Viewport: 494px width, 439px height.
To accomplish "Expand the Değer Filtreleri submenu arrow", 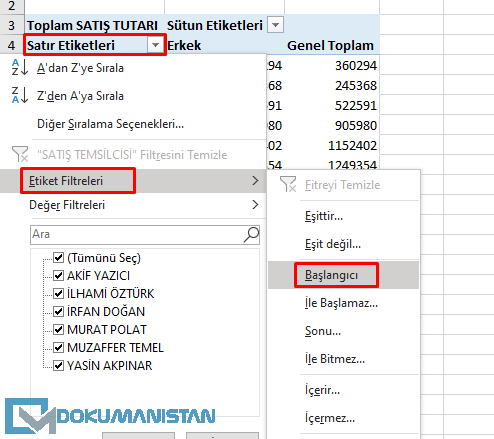I will click(x=255, y=205).
